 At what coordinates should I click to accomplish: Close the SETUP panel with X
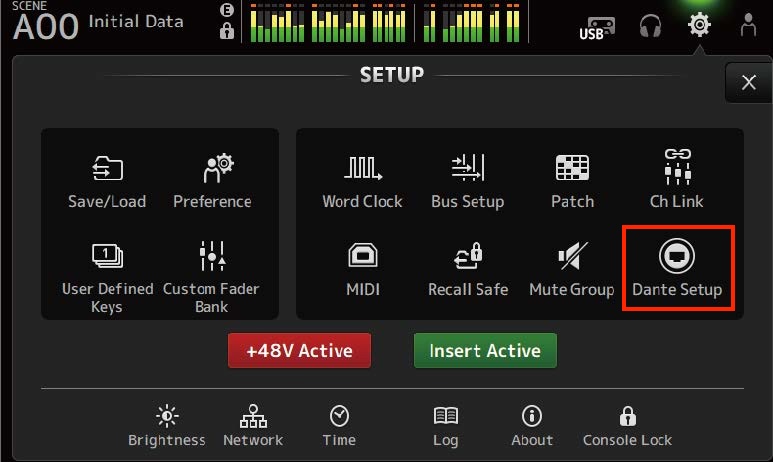click(x=749, y=82)
